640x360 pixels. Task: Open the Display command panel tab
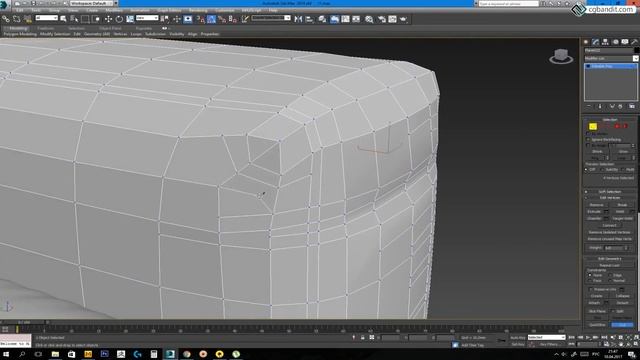tap(625, 42)
